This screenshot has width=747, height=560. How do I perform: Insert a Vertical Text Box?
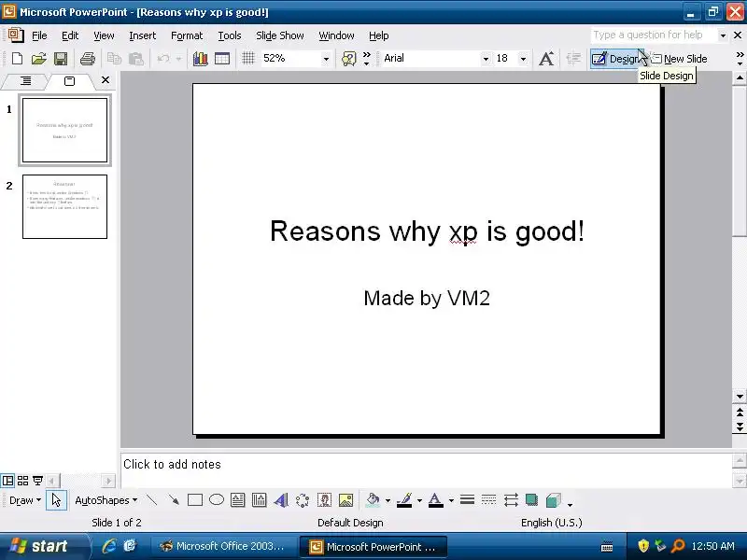point(260,500)
